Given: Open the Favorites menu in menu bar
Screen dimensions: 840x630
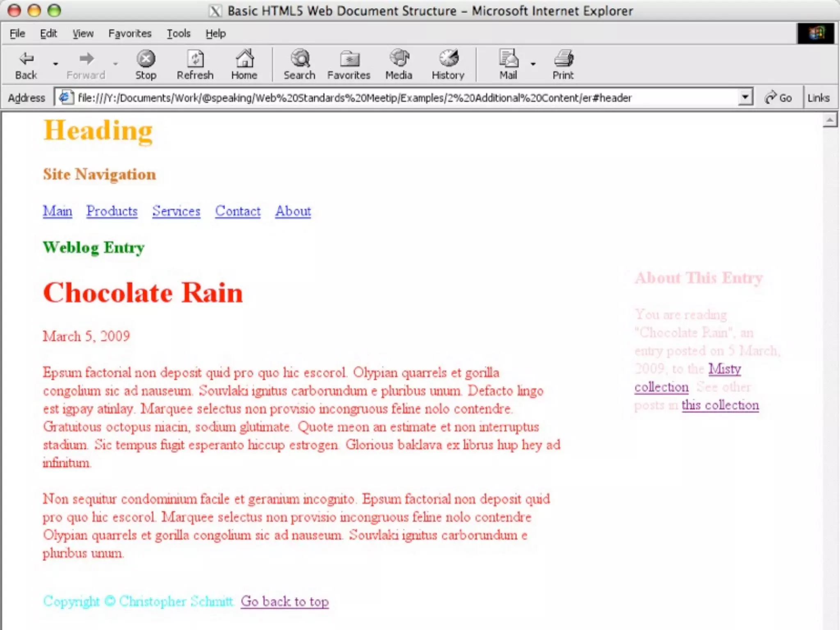Looking at the screenshot, I should point(130,34).
